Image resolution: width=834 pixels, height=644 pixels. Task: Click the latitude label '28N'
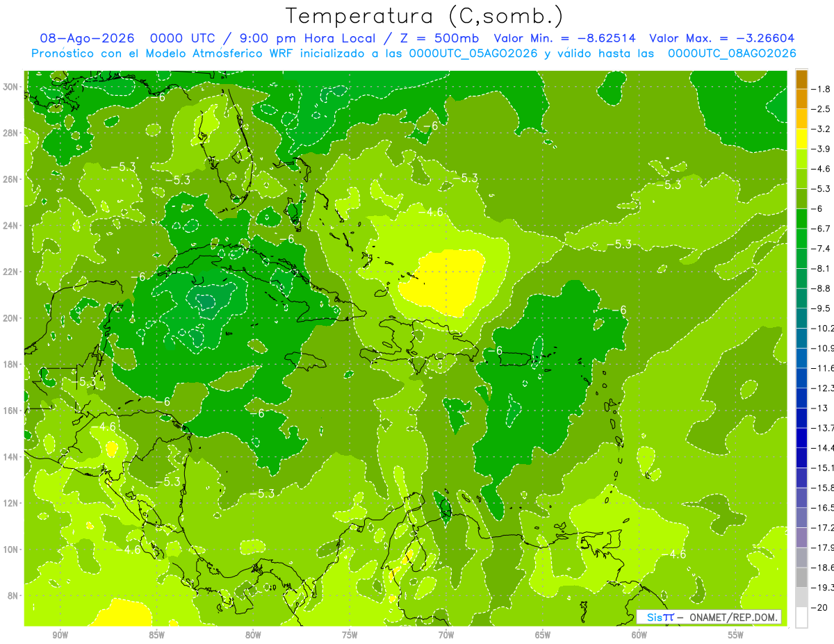pyautogui.click(x=12, y=133)
